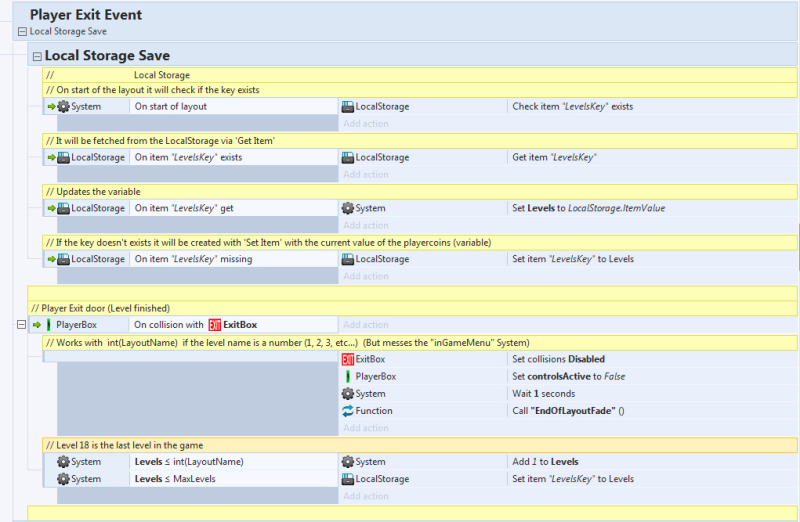
Task: Click PlayerBox icon beside 'Set controlsActive to False'
Action: 347,377
